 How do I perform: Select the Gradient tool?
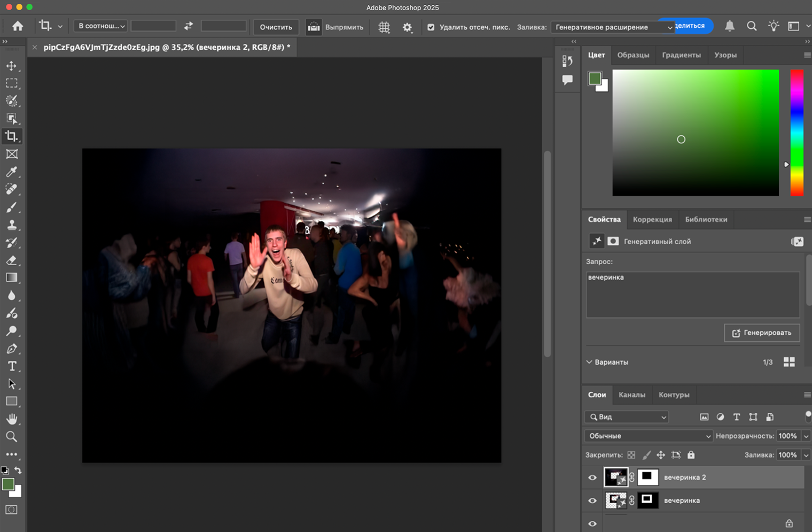pyautogui.click(x=11, y=277)
